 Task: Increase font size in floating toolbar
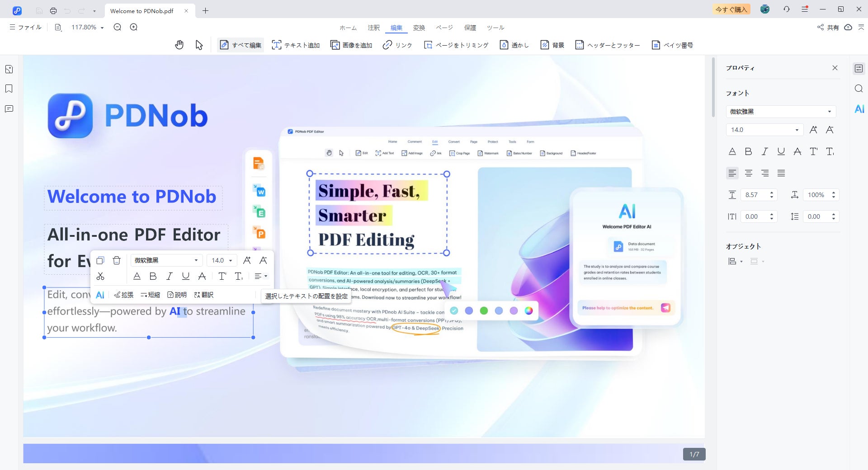(247, 260)
